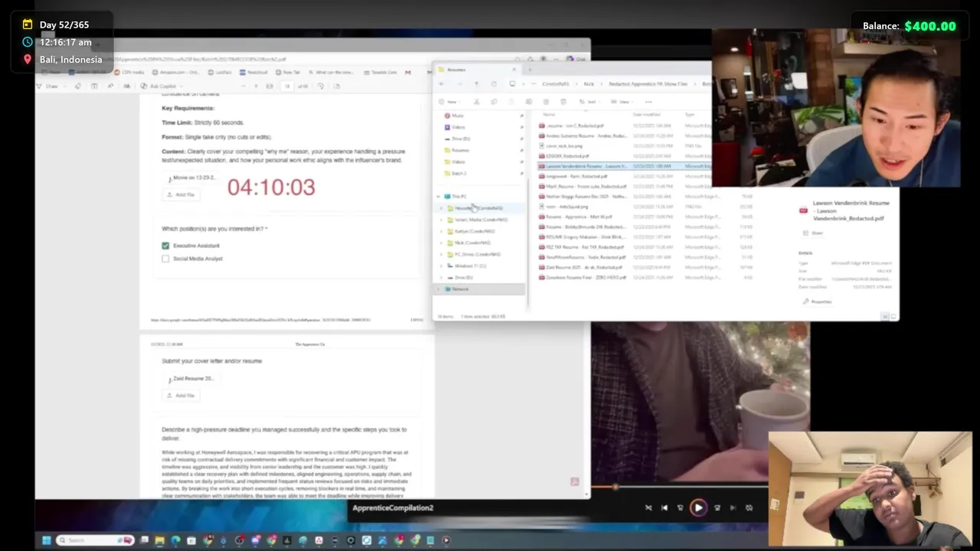
Task: Open the Windows Start menu
Action: coord(47,540)
